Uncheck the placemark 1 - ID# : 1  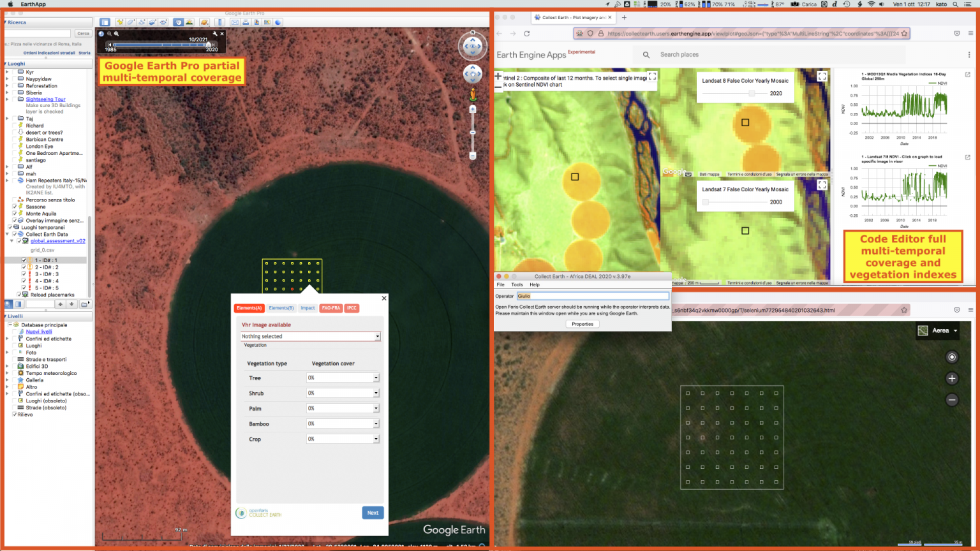click(x=24, y=260)
